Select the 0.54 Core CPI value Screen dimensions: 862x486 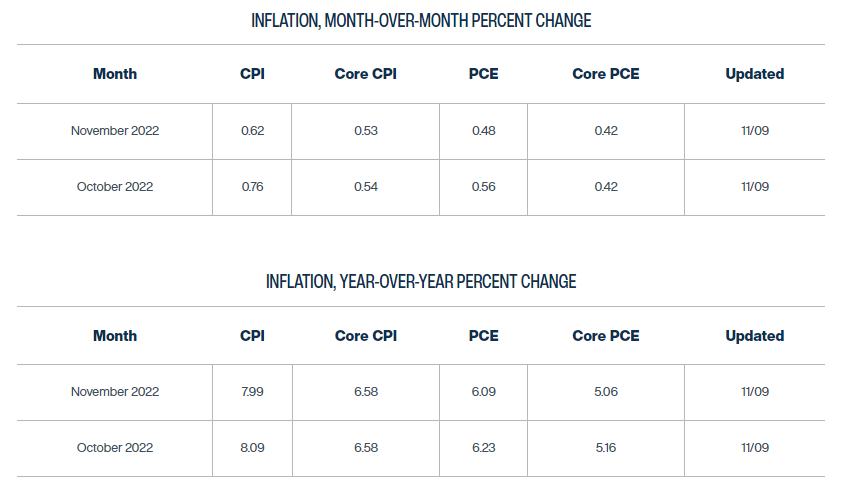pos(366,187)
